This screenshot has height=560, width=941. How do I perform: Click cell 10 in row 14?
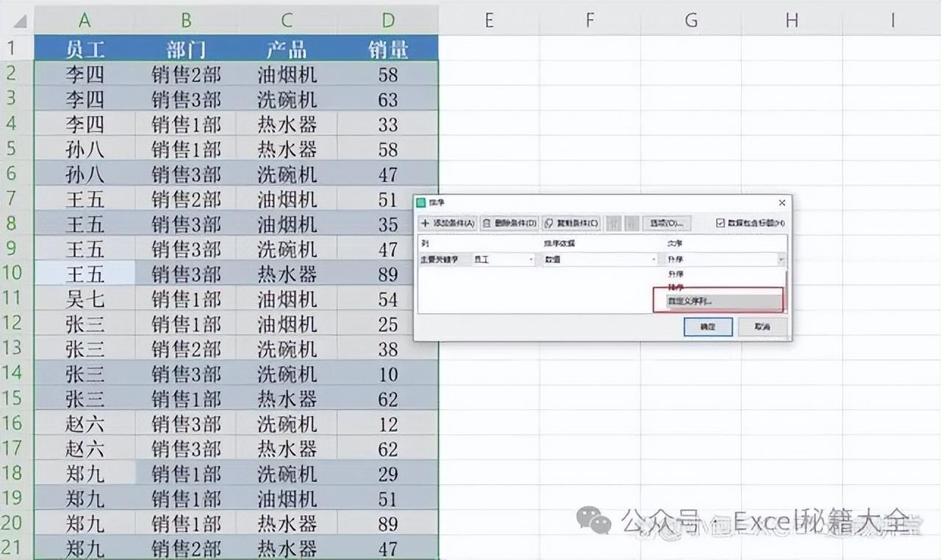[388, 373]
